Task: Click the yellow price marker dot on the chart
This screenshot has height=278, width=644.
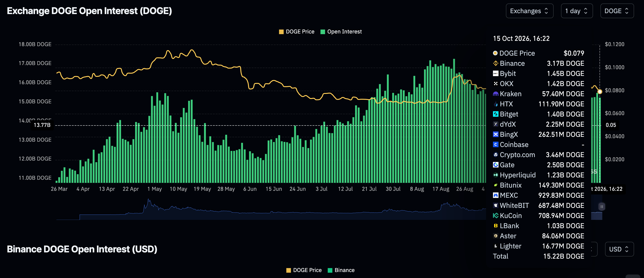Action: pyautogui.click(x=599, y=92)
